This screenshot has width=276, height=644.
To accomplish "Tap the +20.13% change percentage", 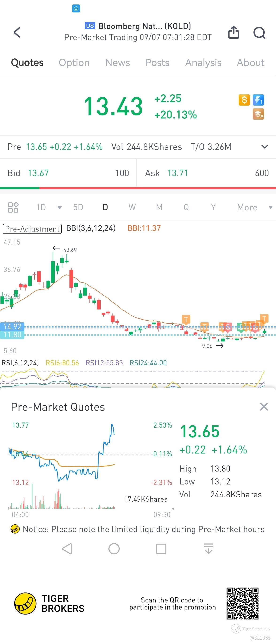I will (176, 115).
